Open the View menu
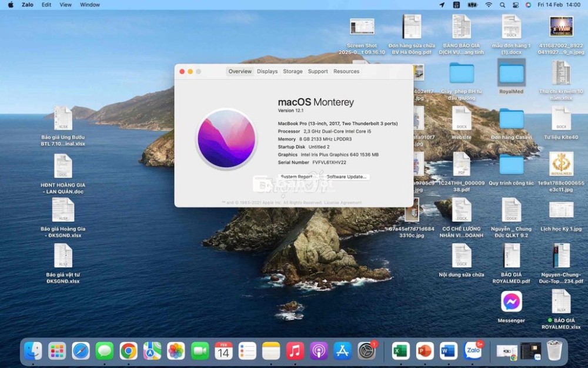Image resolution: width=588 pixels, height=368 pixels. pos(66,5)
